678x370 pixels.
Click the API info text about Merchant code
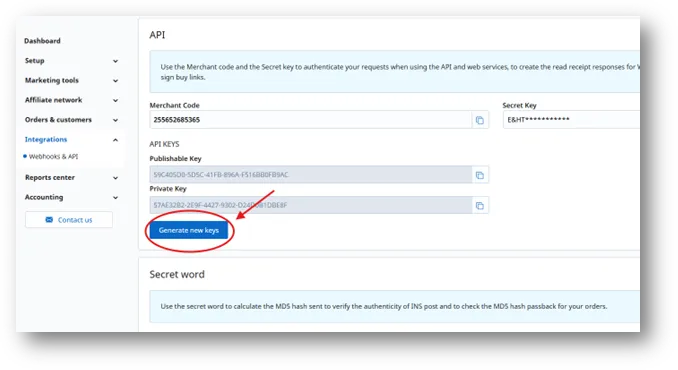(x=400, y=72)
